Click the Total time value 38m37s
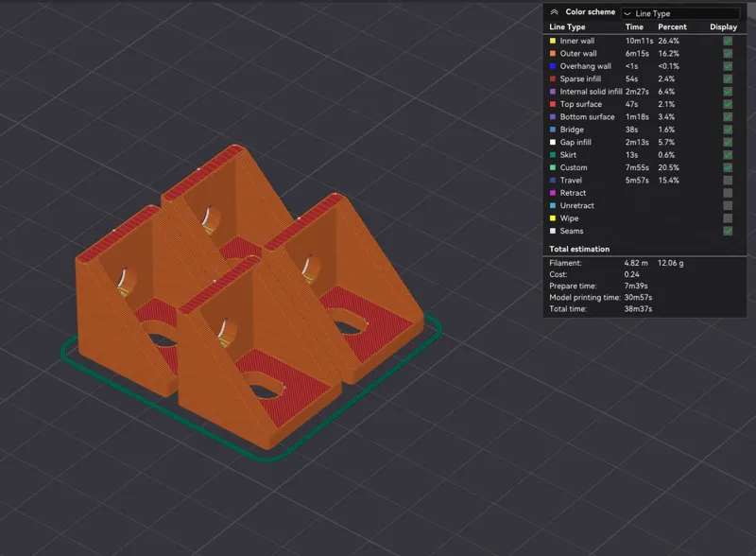Screen dimensions: 756x556 [x=638, y=309]
